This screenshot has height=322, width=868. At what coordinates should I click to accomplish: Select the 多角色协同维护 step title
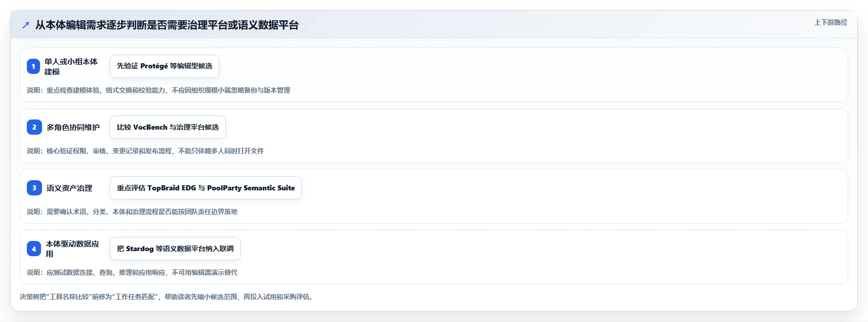[x=73, y=127]
